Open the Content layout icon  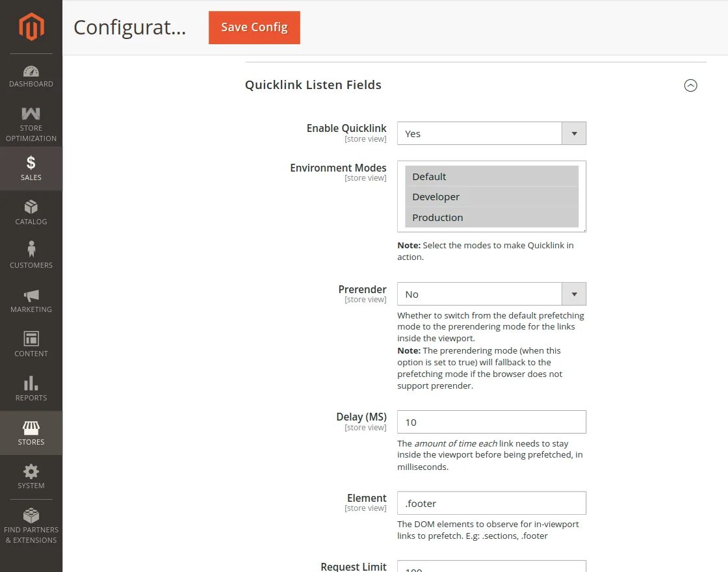[x=31, y=339]
